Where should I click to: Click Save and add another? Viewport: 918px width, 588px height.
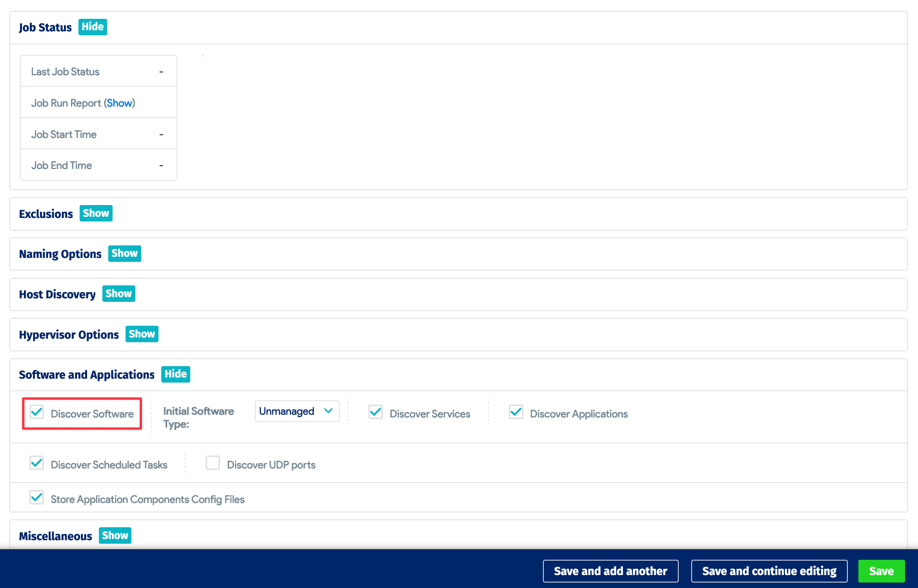click(x=610, y=571)
